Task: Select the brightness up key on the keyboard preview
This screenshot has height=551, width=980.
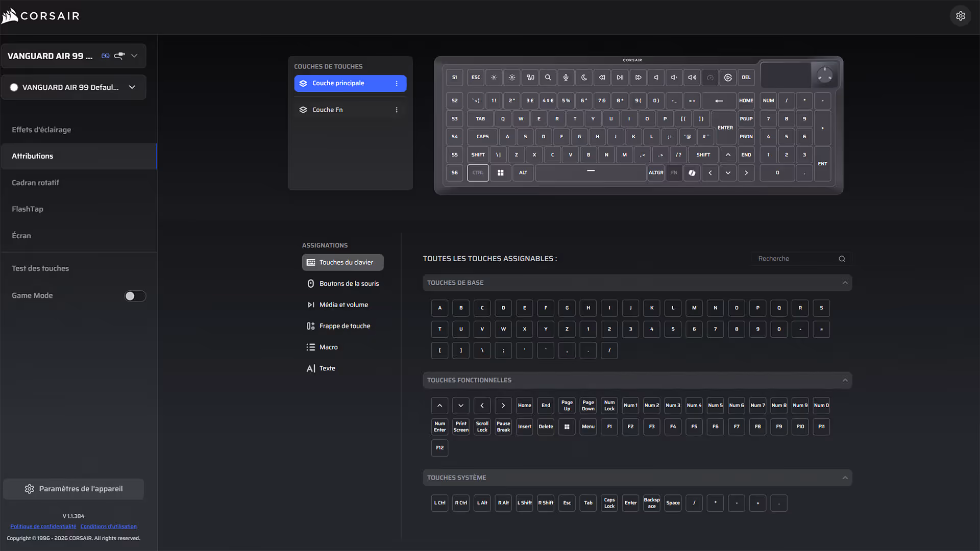Action: click(512, 78)
